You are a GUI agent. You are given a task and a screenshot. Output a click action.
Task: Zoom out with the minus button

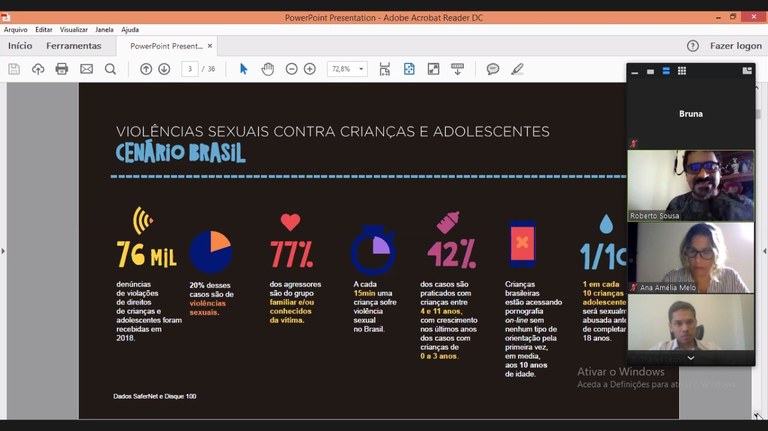(291, 69)
